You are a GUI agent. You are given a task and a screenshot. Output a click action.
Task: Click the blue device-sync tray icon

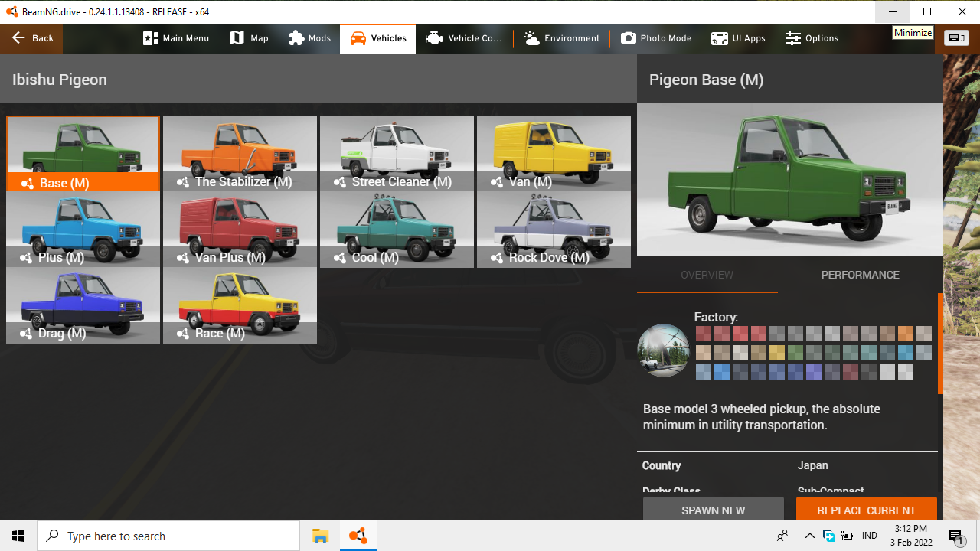828,536
